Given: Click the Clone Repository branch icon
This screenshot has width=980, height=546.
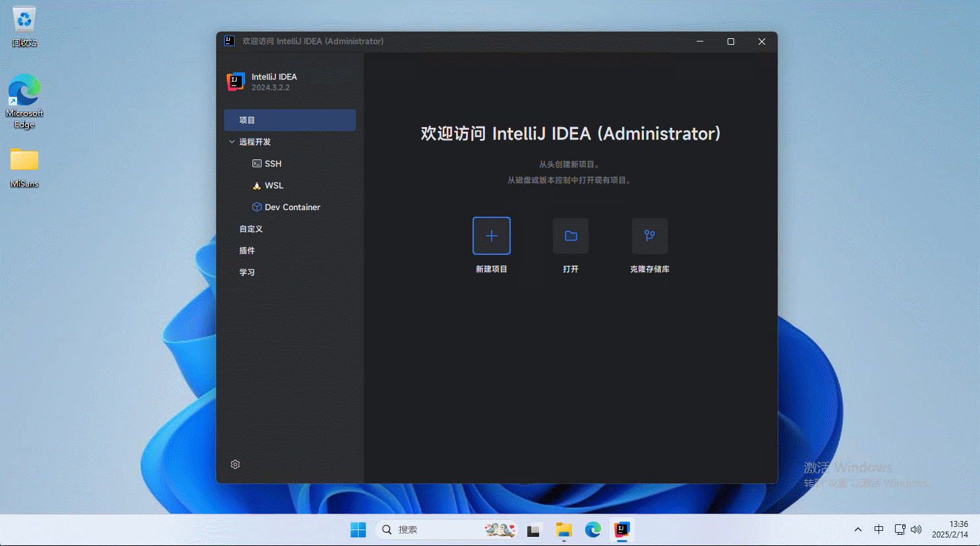Looking at the screenshot, I should click(x=650, y=236).
